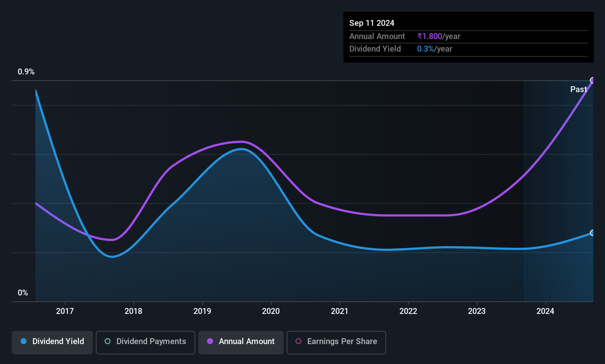Viewport: 605px width, 364px height.
Task: Click the 2021 x-axis year label
Action: (x=339, y=311)
